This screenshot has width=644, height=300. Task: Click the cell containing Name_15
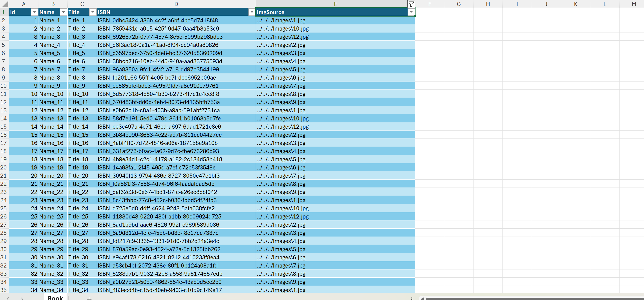[51, 135]
